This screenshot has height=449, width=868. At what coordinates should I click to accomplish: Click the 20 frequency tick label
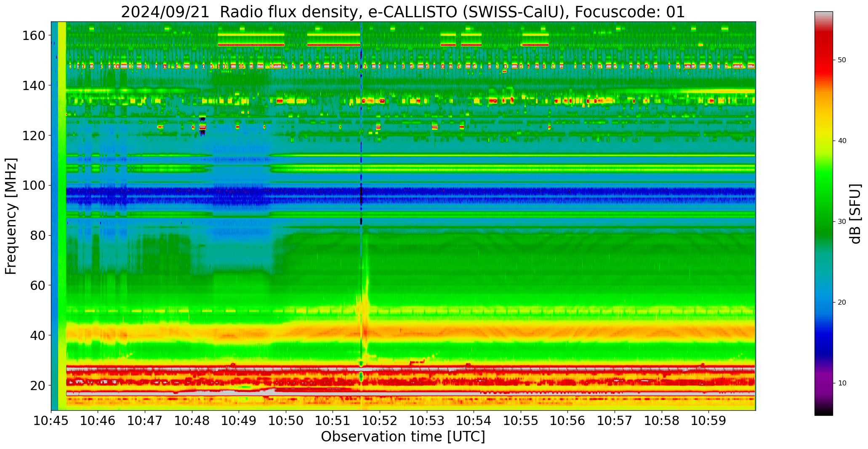38,385
